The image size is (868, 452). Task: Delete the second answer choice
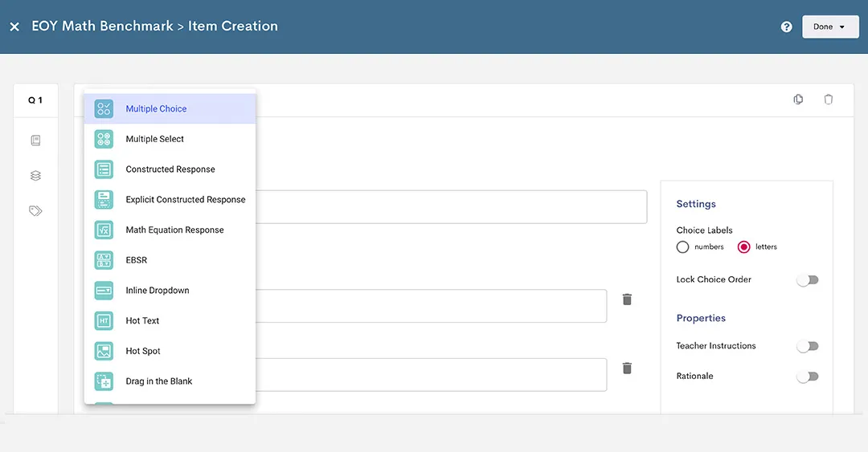tap(627, 368)
